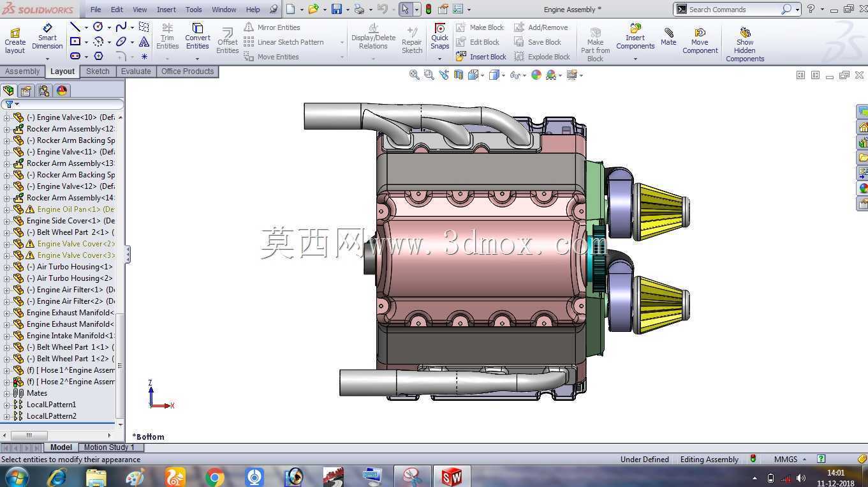Expand Engine Oil Pan<1> node
The image size is (868, 487).
6,209
